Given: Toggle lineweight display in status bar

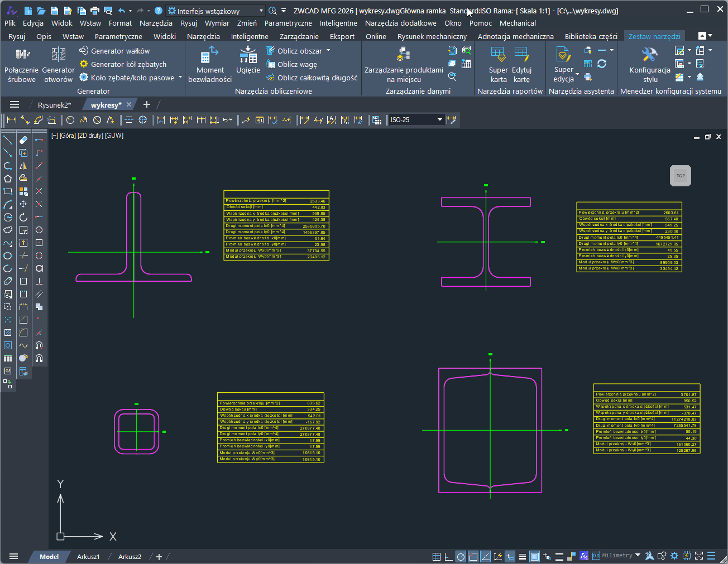Looking at the screenshot, I should point(523,556).
